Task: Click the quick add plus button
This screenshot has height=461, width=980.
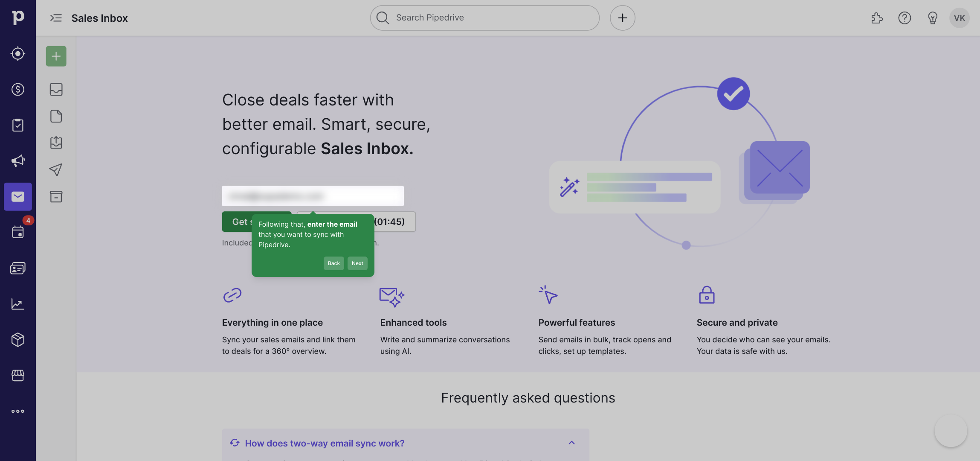Action: coord(623,18)
